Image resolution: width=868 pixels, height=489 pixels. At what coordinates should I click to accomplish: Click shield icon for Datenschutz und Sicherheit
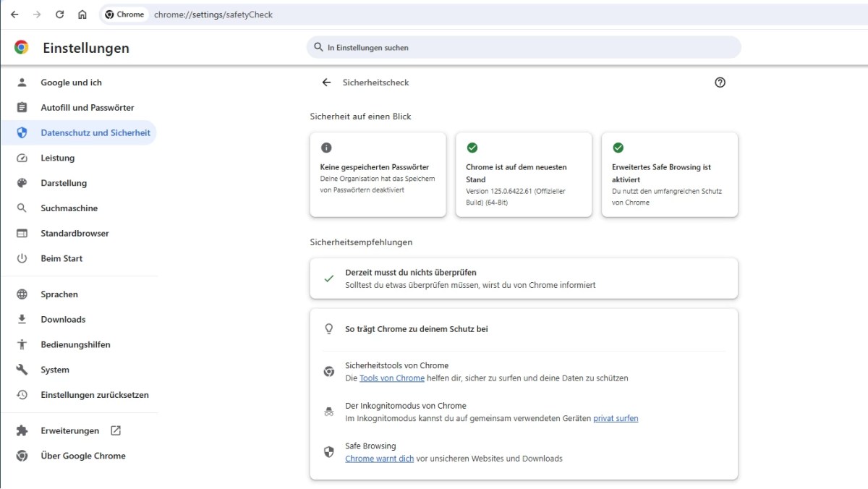[22, 133]
